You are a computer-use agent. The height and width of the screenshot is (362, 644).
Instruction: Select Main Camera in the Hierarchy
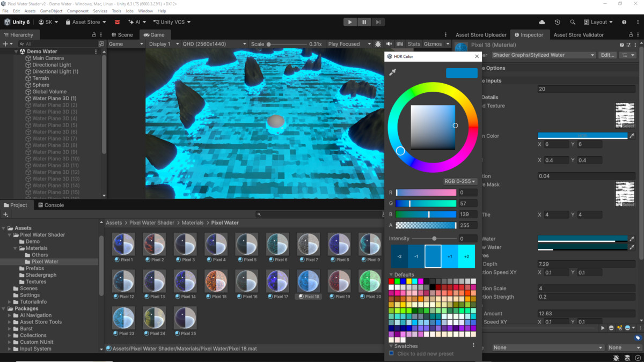(x=48, y=58)
